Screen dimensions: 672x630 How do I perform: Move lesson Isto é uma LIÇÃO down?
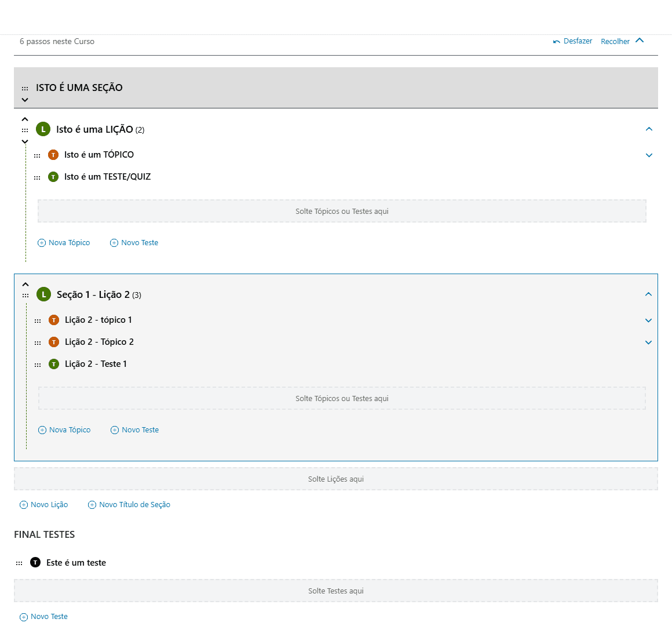[25, 141]
